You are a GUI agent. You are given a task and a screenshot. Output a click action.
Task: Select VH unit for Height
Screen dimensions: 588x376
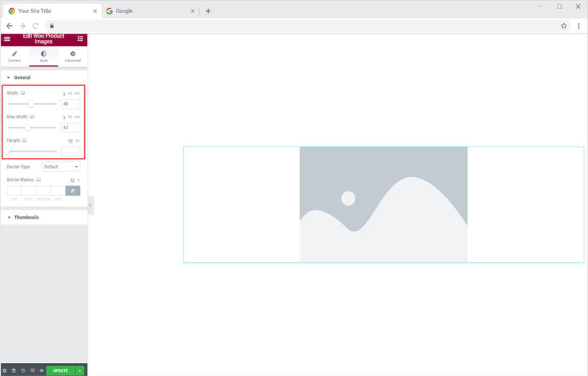click(77, 141)
